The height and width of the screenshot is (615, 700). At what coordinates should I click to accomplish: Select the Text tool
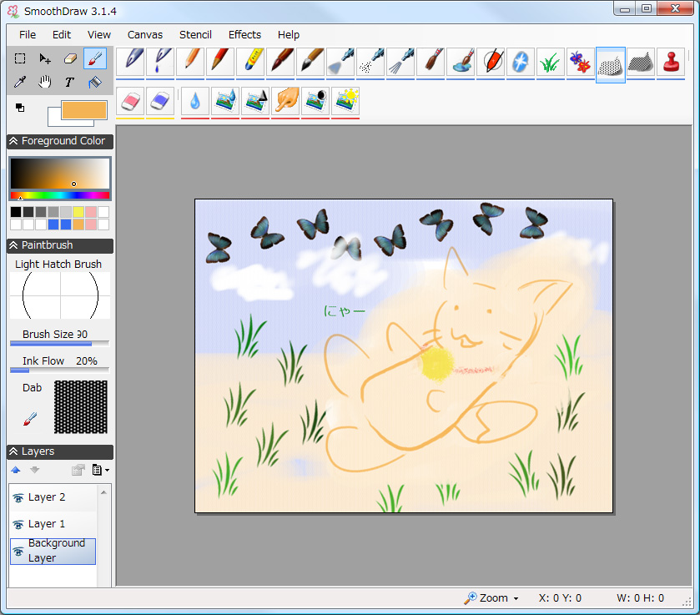(x=69, y=80)
